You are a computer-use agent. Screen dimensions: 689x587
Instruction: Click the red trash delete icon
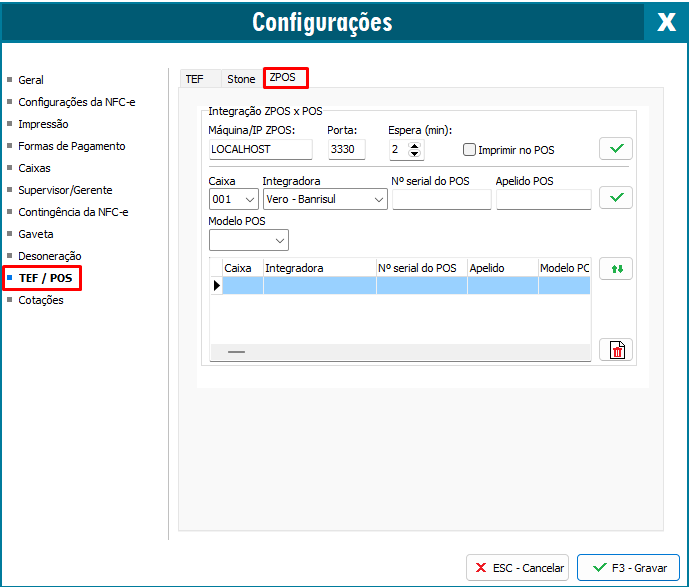(616, 350)
